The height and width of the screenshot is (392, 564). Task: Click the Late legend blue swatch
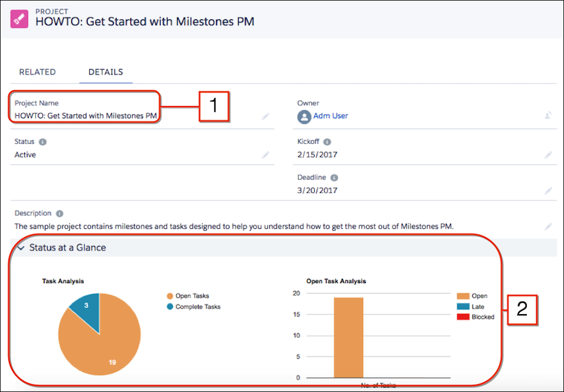[463, 306]
